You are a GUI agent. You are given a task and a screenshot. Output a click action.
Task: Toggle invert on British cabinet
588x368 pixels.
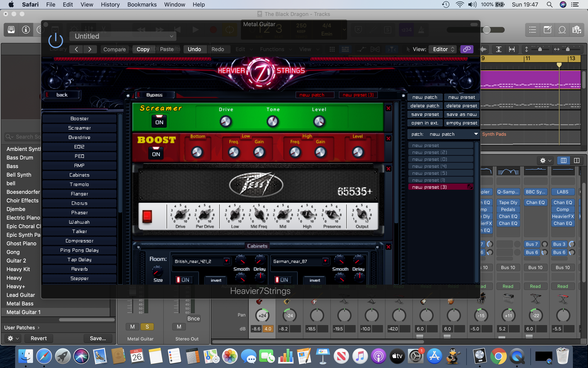click(x=216, y=280)
